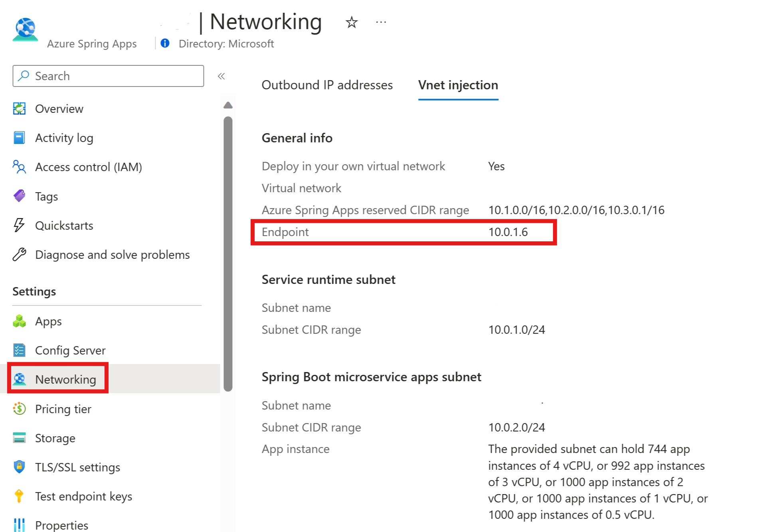Click the Endpoint value 10.0.1.6

click(x=508, y=232)
